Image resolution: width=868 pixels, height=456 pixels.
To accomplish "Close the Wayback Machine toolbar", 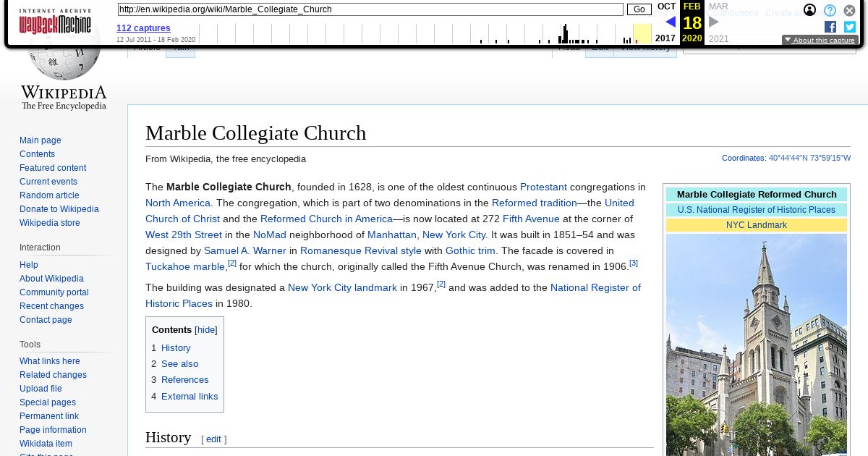I will [850, 10].
